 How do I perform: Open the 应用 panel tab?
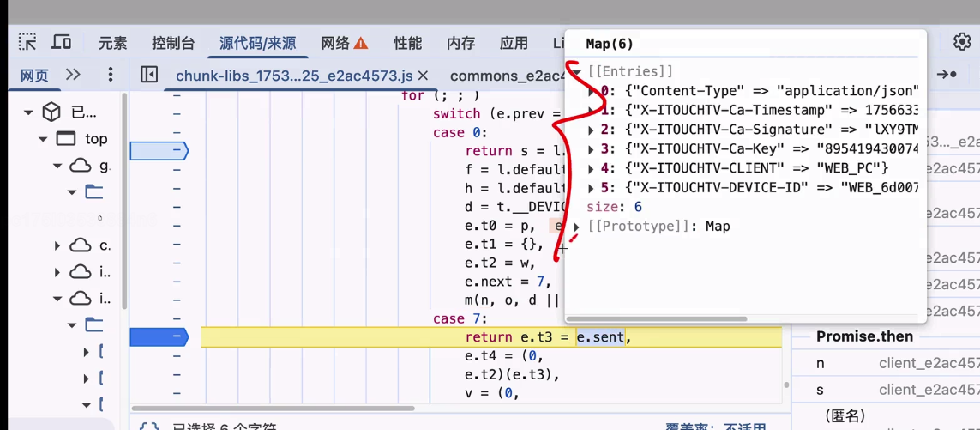[514, 43]
